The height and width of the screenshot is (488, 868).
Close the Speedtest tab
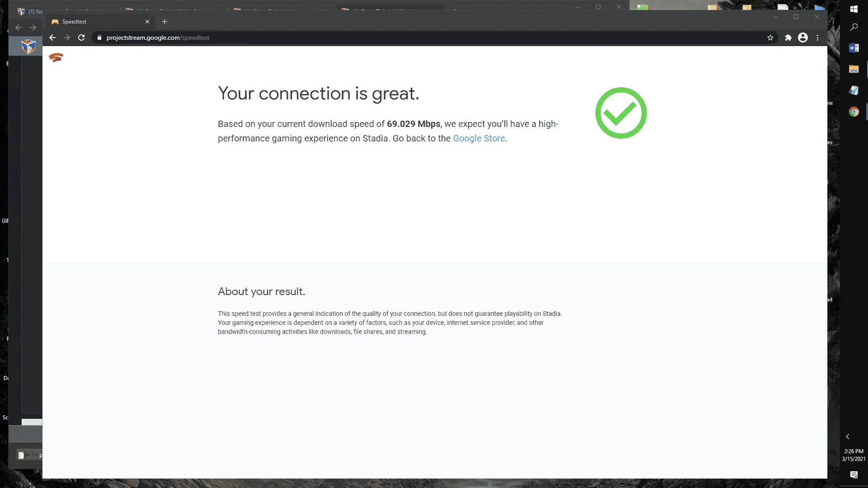coord(147,22)
